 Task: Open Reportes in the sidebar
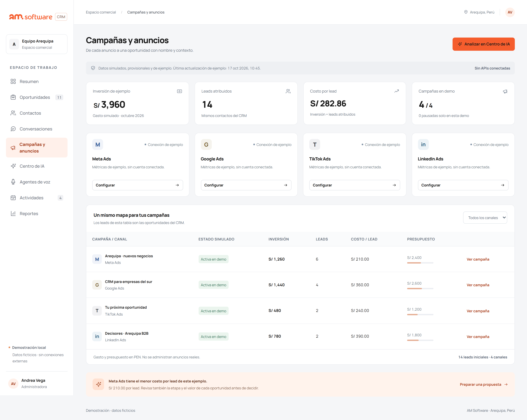coord(37,213)
